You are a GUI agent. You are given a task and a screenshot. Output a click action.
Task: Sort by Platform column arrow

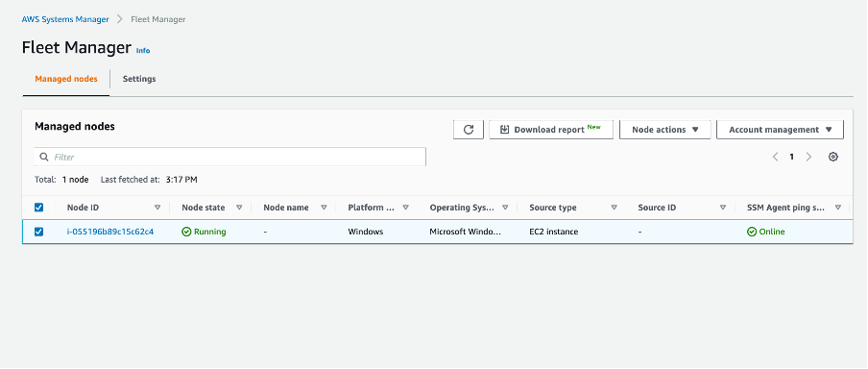pyautogui.click(x=406, y=208)
